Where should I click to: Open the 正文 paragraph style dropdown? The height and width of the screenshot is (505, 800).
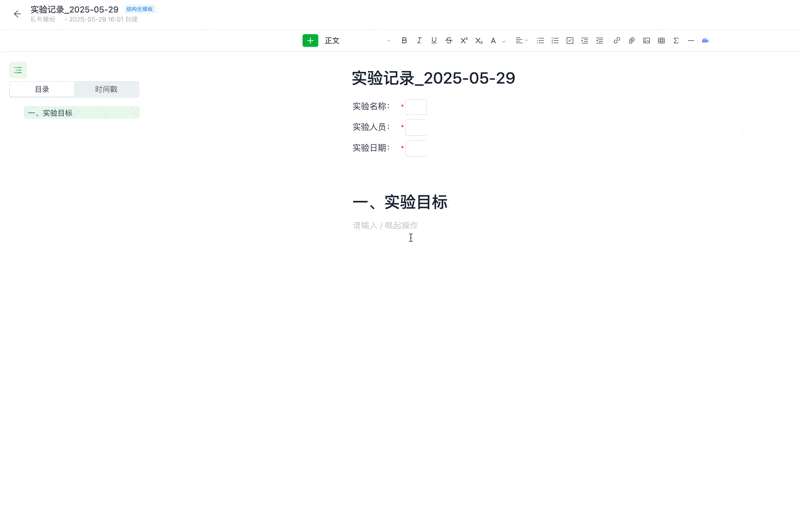(358, 41)
